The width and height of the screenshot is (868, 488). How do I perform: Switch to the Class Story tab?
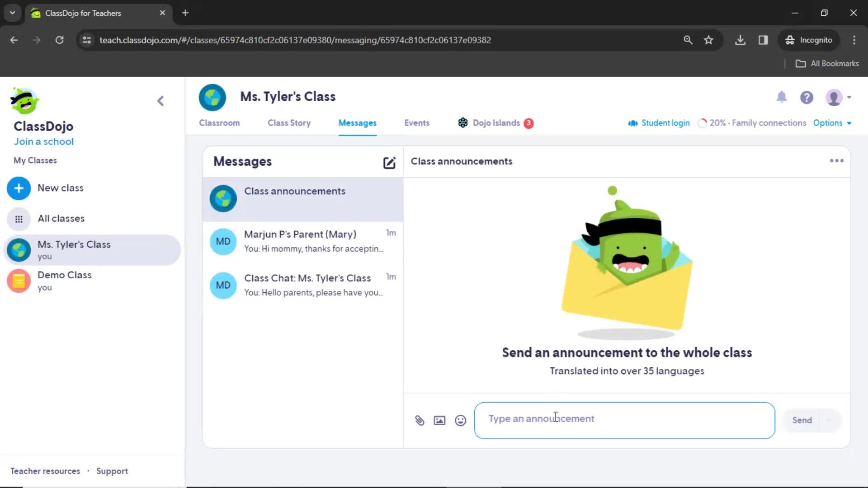click(x=289, y=123)
